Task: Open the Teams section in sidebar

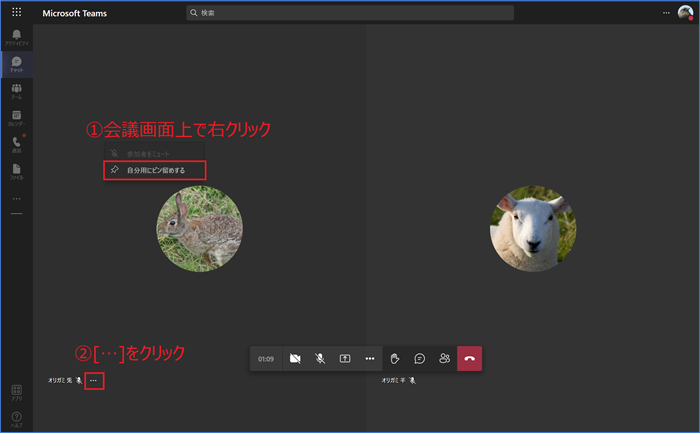Action: click(x=16, y=91)
